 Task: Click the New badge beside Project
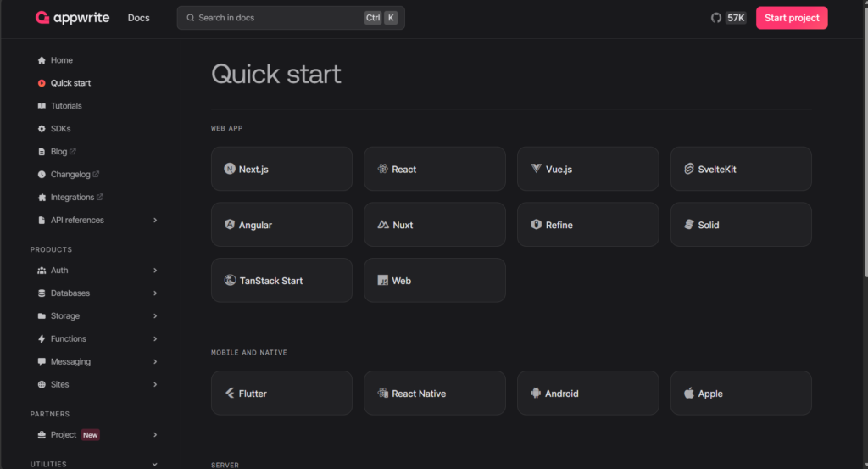pyautogui.click(x=90, y=435)
